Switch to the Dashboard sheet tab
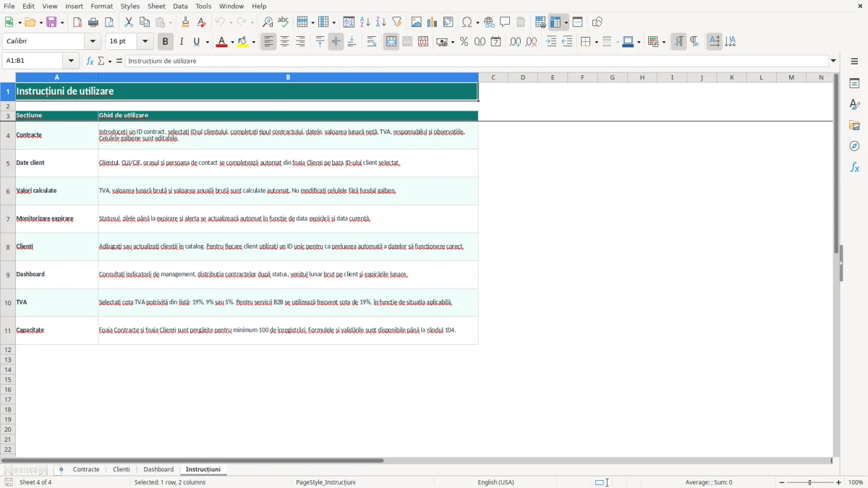The height and width of the screenshot is (488, 868). (158, 470)
